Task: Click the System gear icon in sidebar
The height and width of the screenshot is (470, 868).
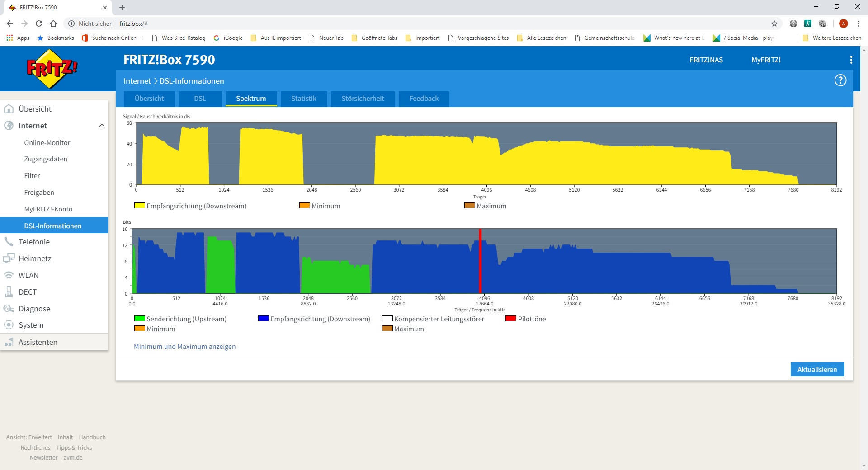Action: click(9, 325)
